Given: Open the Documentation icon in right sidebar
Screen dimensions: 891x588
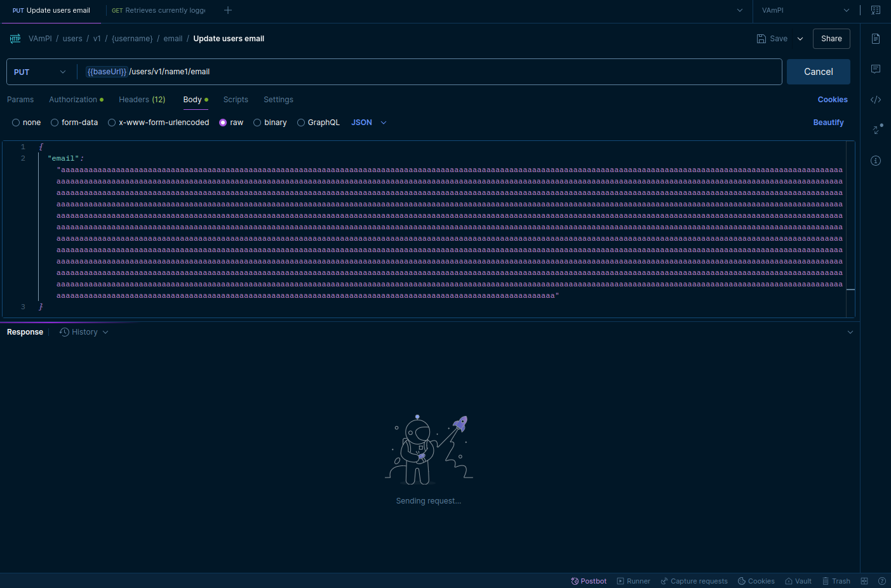Looking at the screenshot, I should [x=876, y=39].
